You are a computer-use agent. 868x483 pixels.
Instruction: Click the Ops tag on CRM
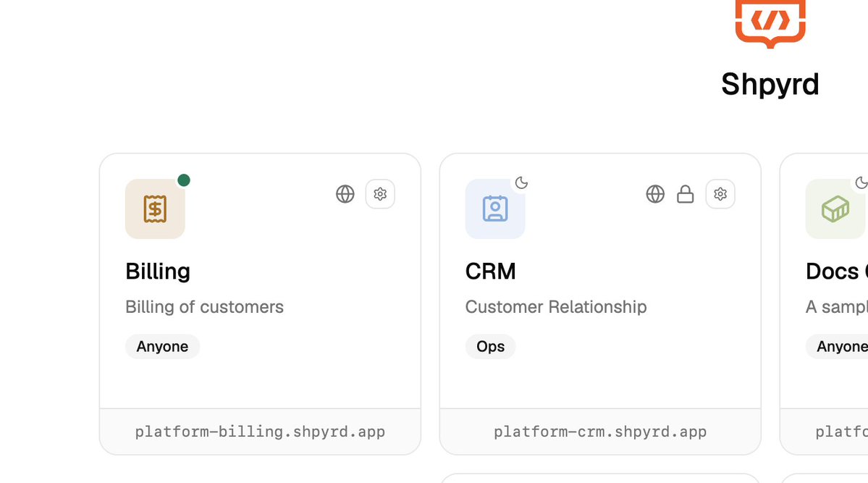[490, 346]
